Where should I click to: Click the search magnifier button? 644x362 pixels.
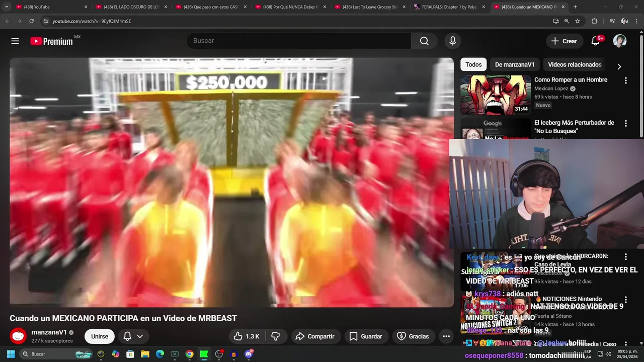[x=424, y=41]
